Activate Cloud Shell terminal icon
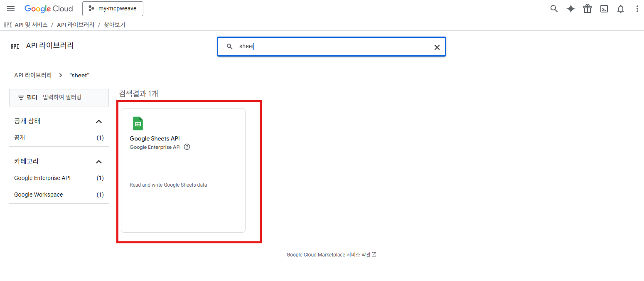This screenshot has height=281, width=644. 604,9
